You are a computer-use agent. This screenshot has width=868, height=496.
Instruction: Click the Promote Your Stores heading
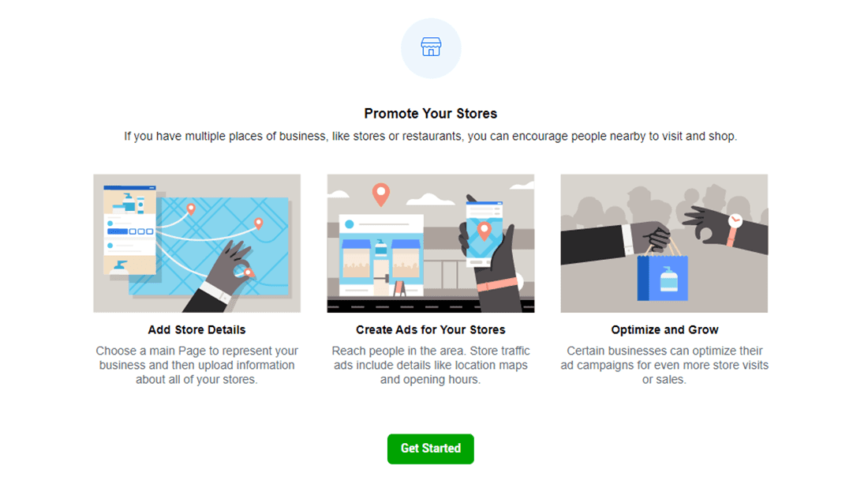coord(430,114)
